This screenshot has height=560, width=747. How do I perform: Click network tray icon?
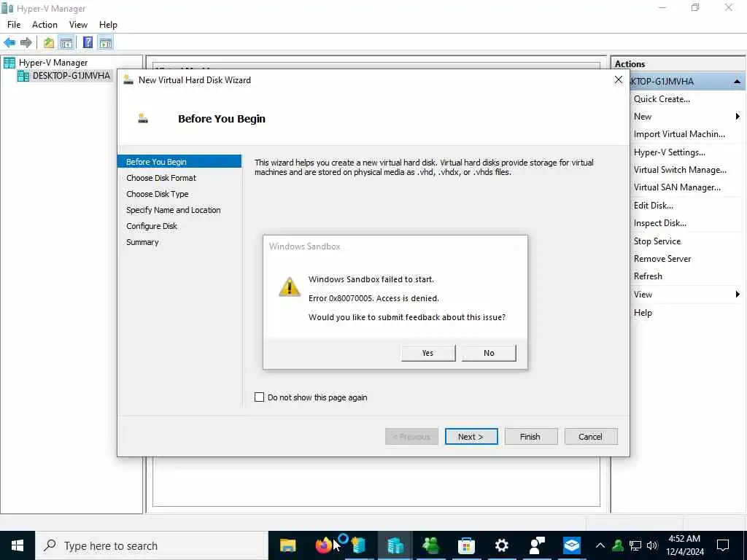point(635,545)
